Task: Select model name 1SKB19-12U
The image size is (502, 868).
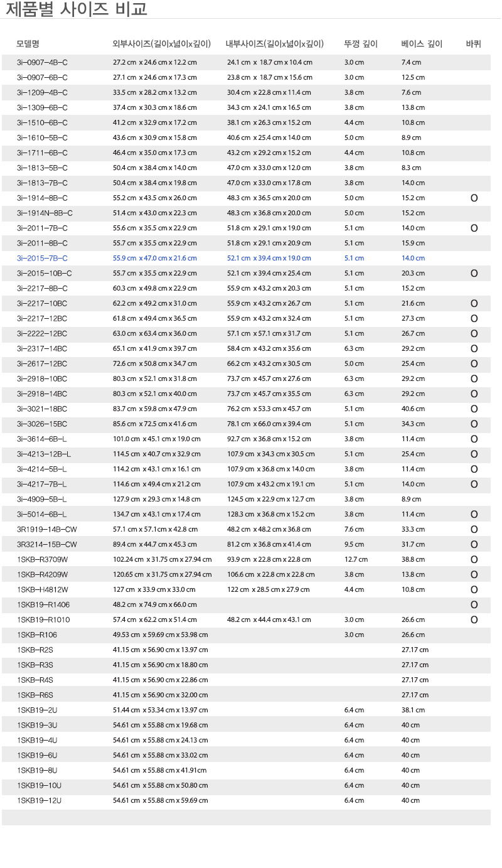Action: tap(40, 800)
